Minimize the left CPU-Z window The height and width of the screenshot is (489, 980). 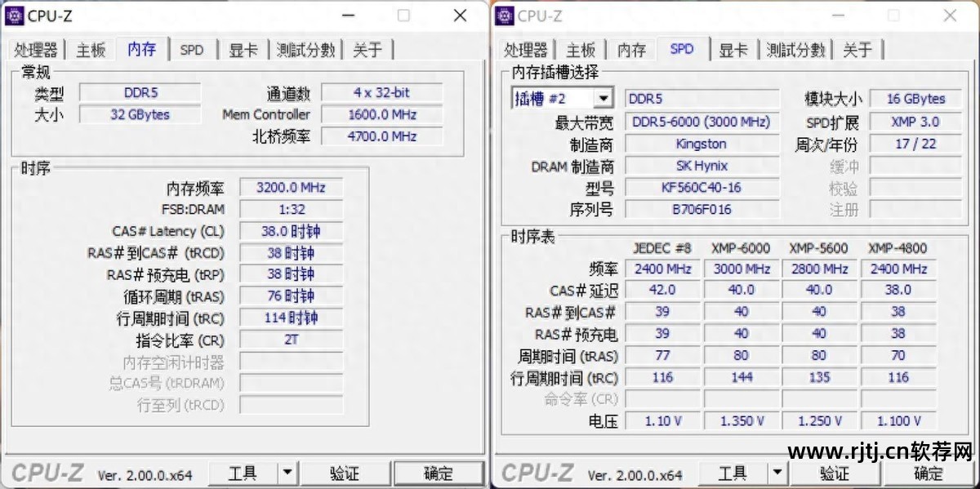(x=348, y=16)
